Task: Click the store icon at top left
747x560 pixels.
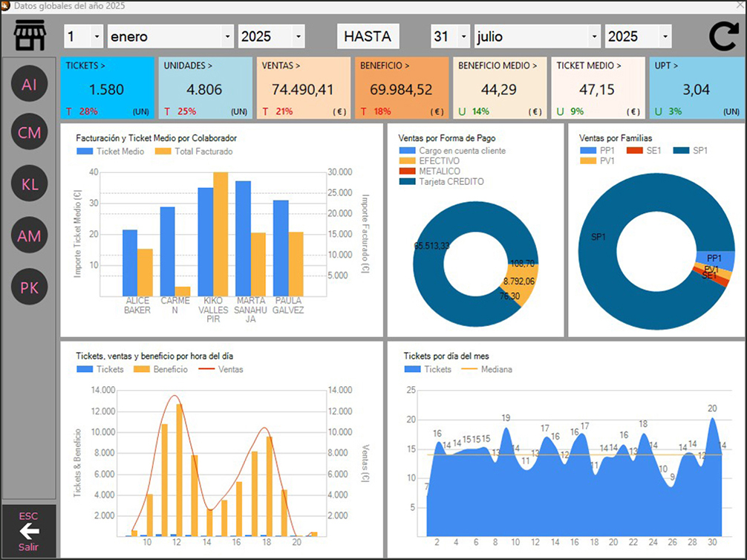Action: [x=30, y=36]
